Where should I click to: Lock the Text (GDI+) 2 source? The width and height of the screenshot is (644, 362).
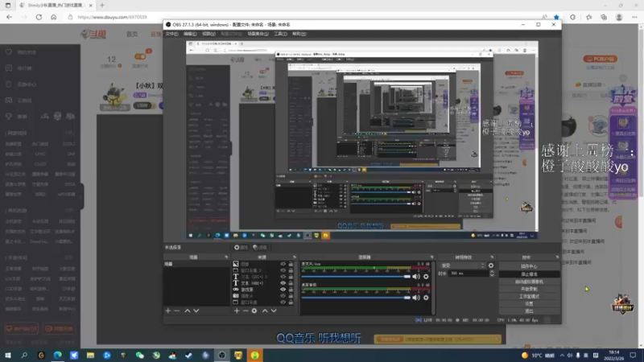coord(291,277)
